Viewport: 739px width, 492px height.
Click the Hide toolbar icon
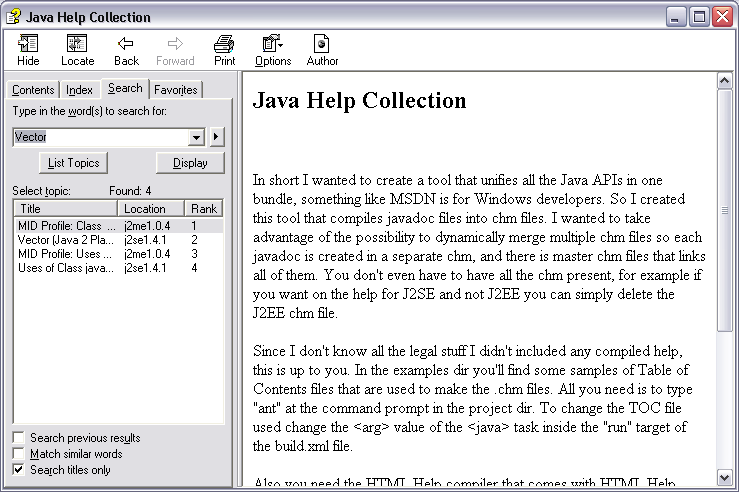click(28, 44)
